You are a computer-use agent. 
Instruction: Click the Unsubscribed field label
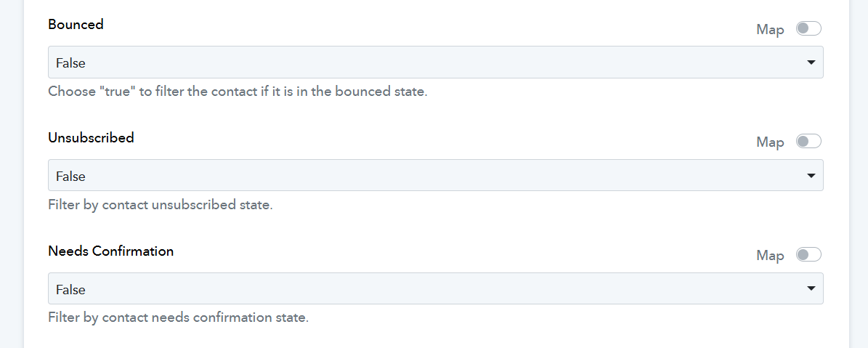[x=92, y=138]
